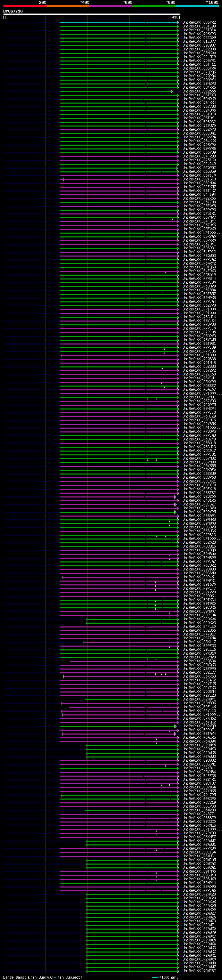The height and width of the screenshot is (980, 222).
Task: Open hit UniRef100_A9PET7
Action: 199,589
